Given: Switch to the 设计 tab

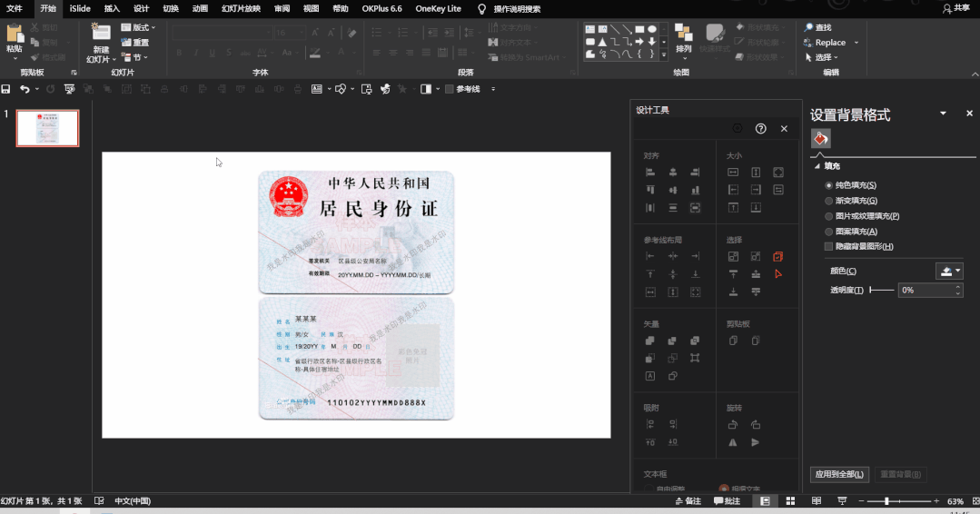Looking at the screenshot, I should (x=142, y=9).
